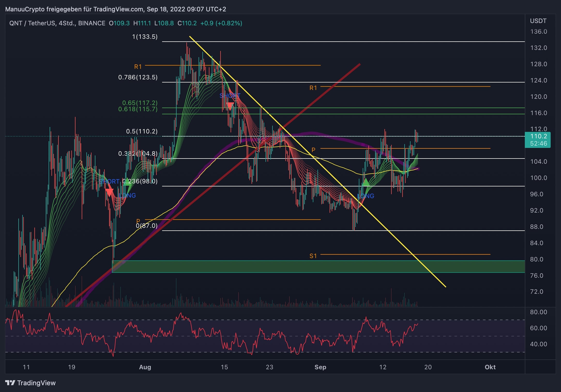561x392 pixels.
Task: Click the 136.0 price axis value
Action: tap(539, 32)
